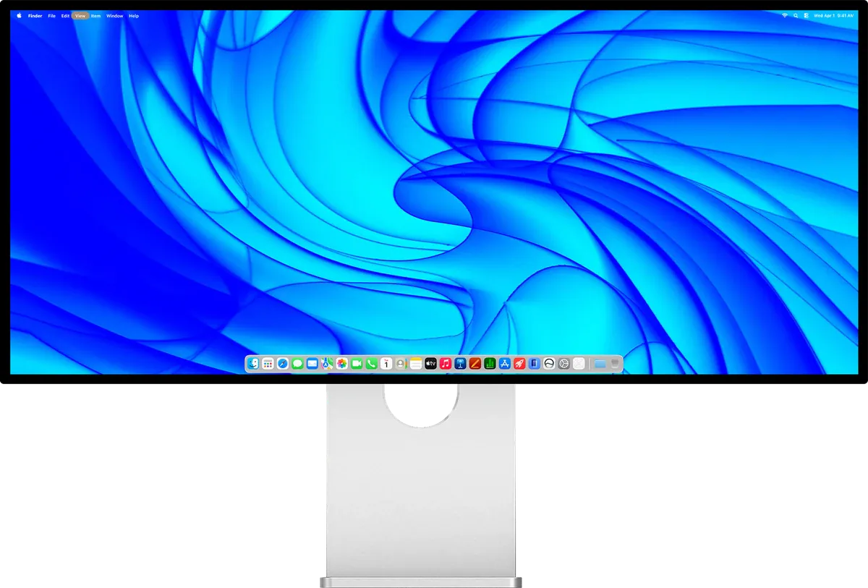Open the red rocket app icon

(x=519, y=364)
